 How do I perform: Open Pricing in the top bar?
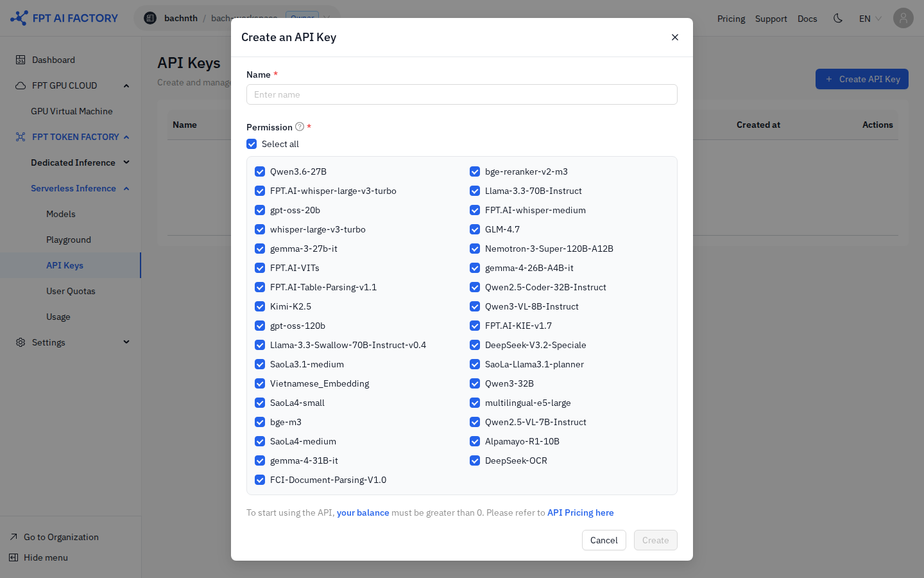click(x=731, y=19)
